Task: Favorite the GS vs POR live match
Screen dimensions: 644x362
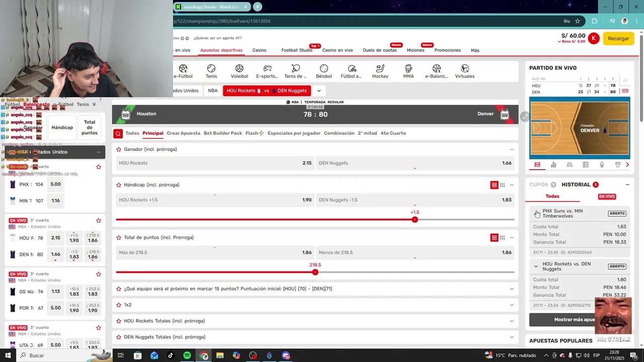Action: tap(99, 274)
